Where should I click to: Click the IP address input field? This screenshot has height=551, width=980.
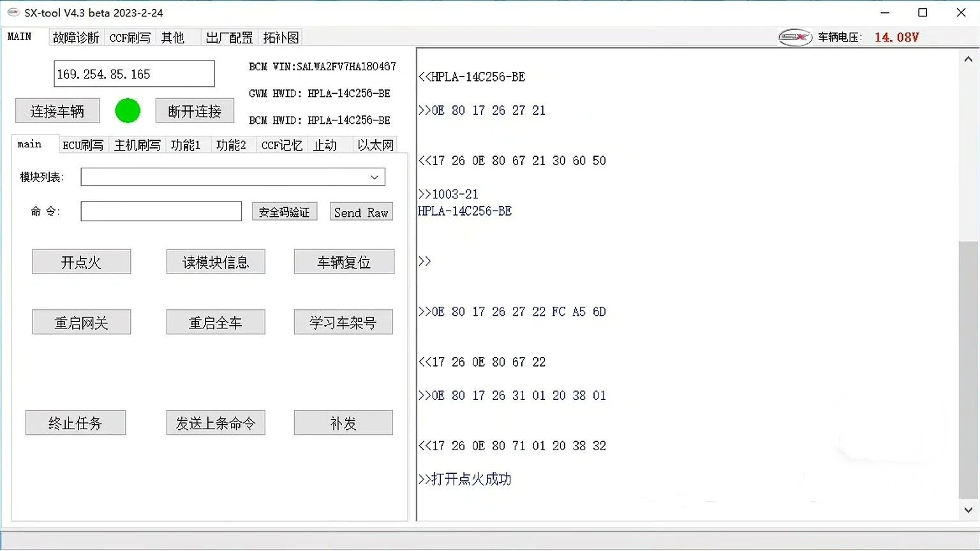click(134, 74)
